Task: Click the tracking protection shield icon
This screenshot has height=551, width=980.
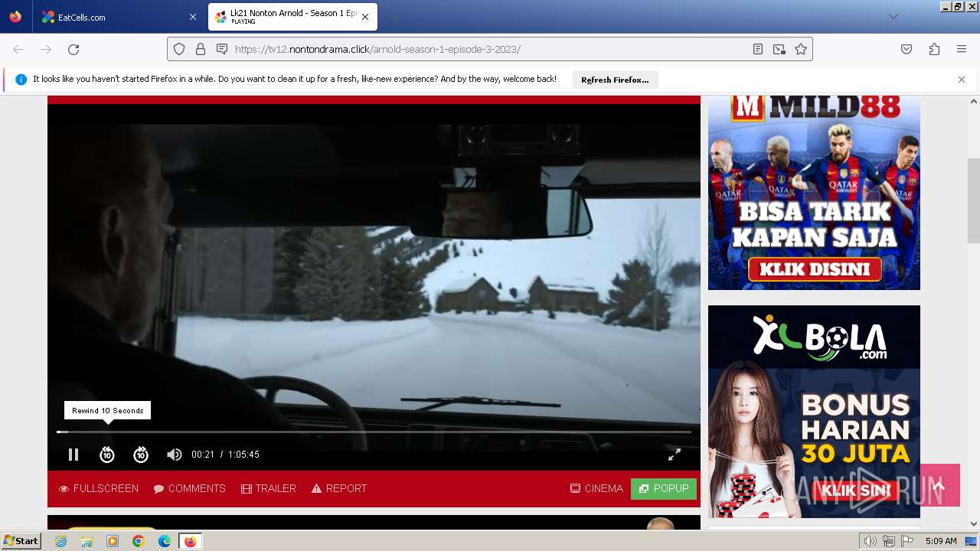Action: 179,49
